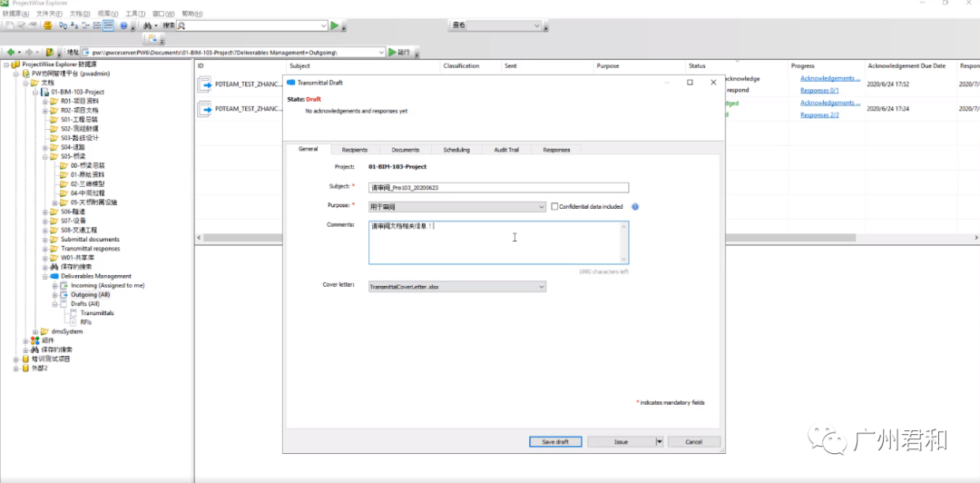Click the Save draft button
Viewport: 980px width, 483px height.
pos(555,442)
